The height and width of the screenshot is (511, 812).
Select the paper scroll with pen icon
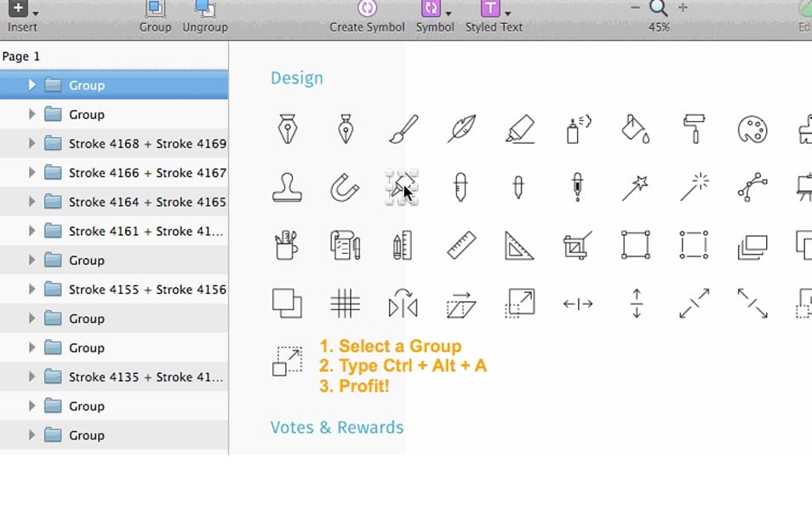345,245
